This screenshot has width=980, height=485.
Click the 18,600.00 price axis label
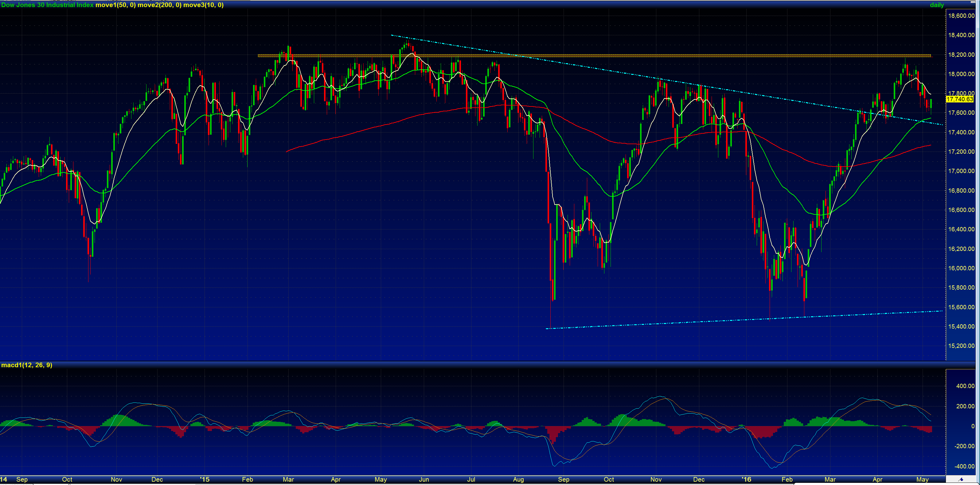click(x=961, y=16)
